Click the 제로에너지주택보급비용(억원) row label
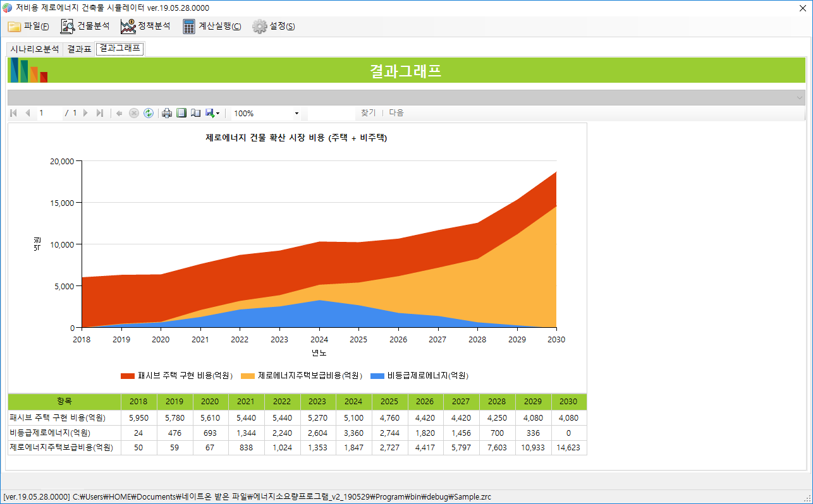Screen dimensions: 813x504 (61, 448)
